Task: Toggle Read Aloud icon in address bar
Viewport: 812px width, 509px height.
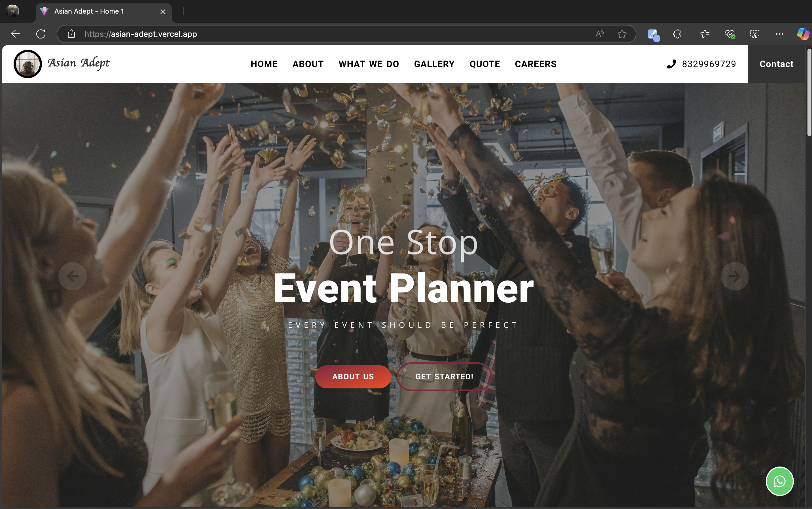Action: point(600,34)
